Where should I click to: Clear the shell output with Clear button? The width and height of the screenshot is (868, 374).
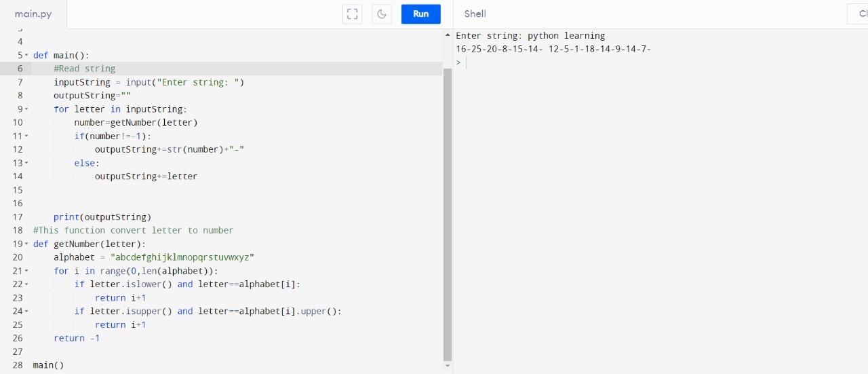click(x=859, y=14)
